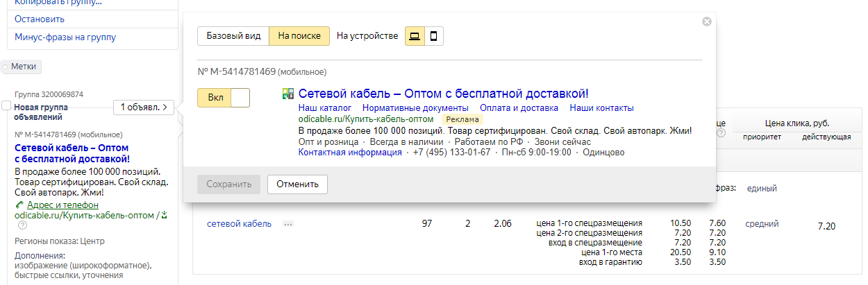The width and height of the screenshot is (868, 285).
Task: Click the цена 1-го спецразмещения label
Action: click(590, 223)
